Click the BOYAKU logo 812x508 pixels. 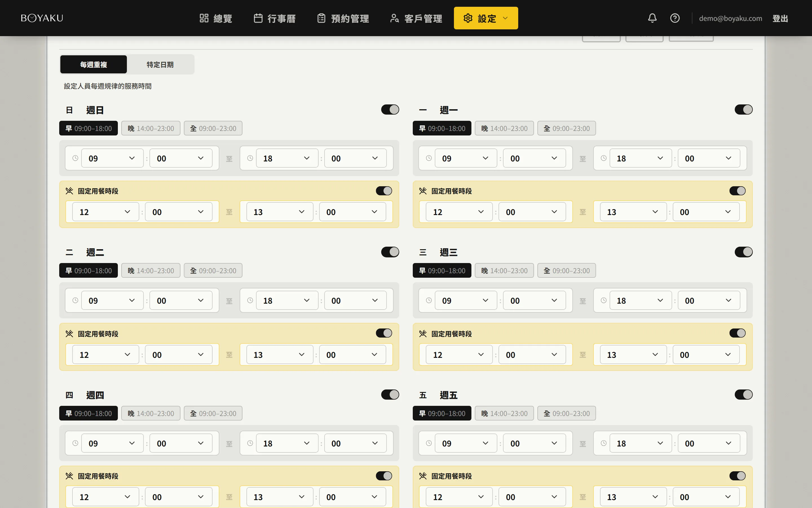click(42, 18)
